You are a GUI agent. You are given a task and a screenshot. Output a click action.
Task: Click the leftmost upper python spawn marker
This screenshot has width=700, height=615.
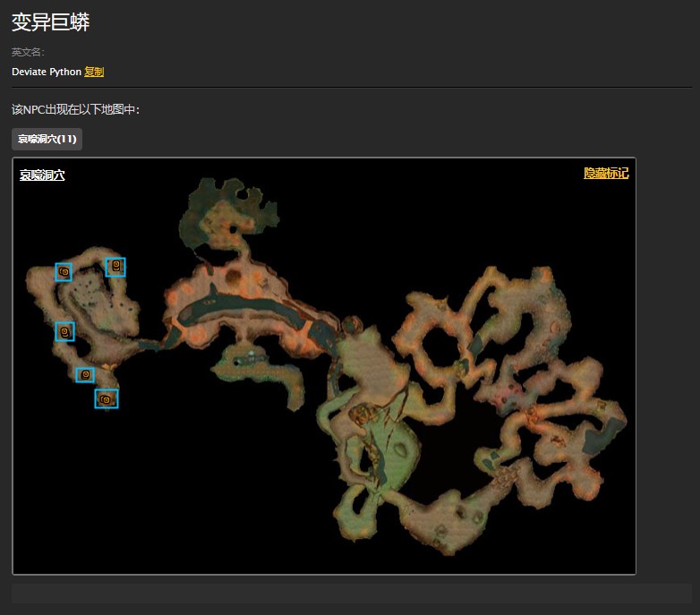click(64, 271)
